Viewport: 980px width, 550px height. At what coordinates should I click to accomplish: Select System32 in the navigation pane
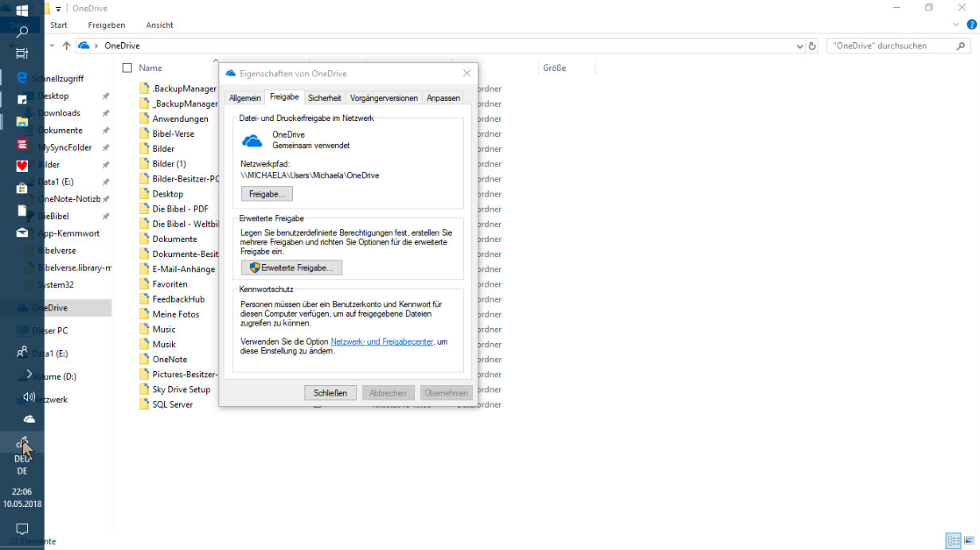(57, 284)
